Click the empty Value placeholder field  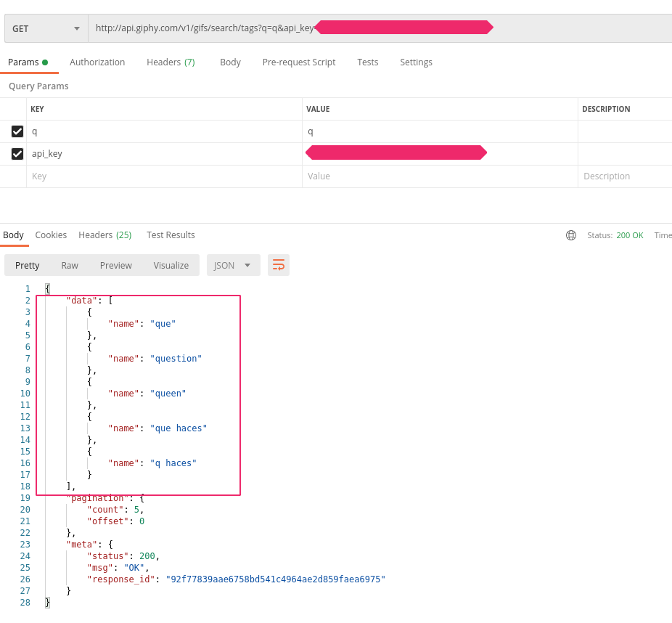[440, 176]
